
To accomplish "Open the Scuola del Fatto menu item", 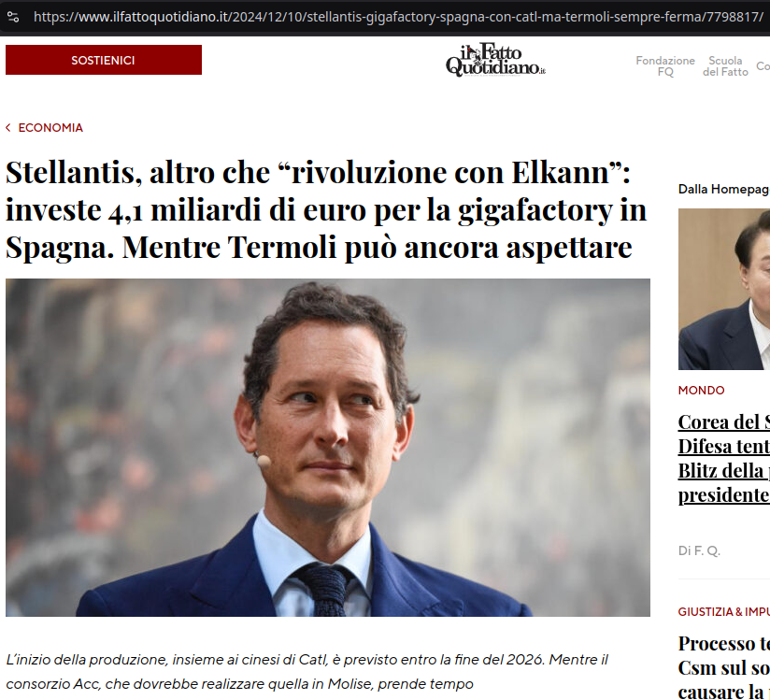I will pyautogui.click(x=725, y=65).
